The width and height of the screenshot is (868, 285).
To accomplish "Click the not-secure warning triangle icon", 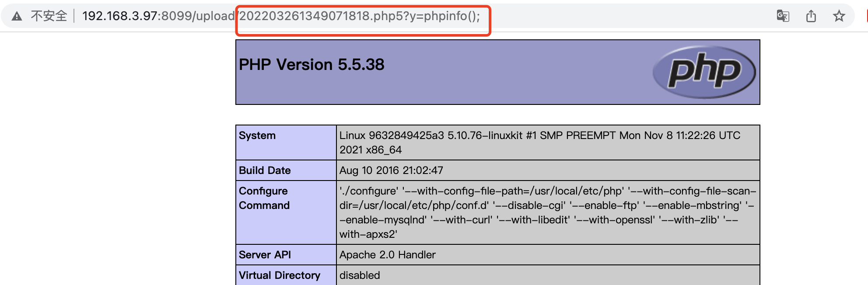I will 17,17.
